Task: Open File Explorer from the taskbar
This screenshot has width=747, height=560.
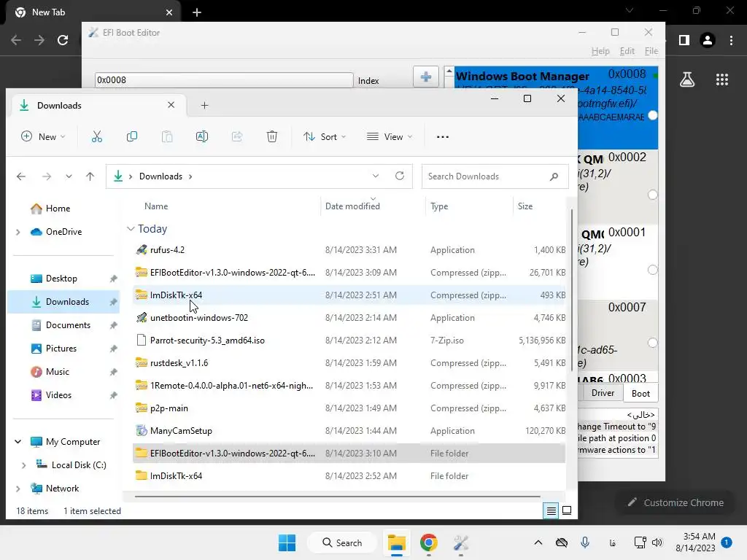Action: coord(396,542)
